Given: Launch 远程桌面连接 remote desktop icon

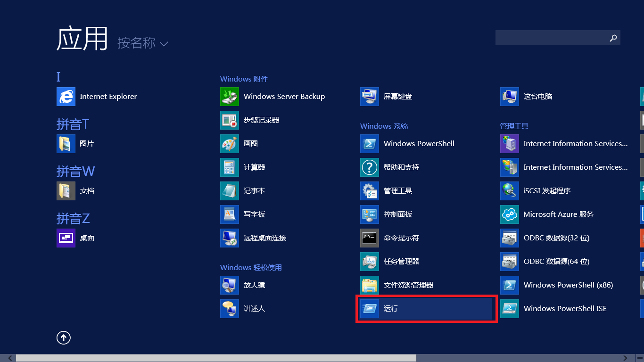Looking at the screenshot, I should click(230, 238).
